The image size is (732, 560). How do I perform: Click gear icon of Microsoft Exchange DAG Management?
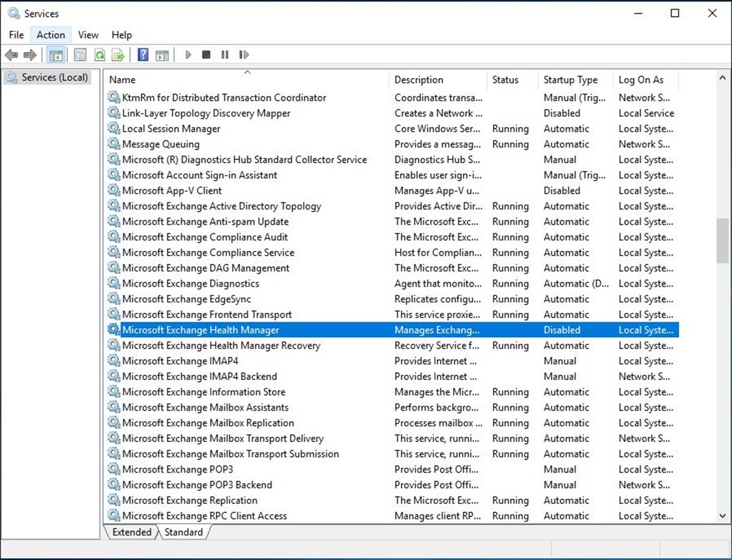click(x=113, y=268)
